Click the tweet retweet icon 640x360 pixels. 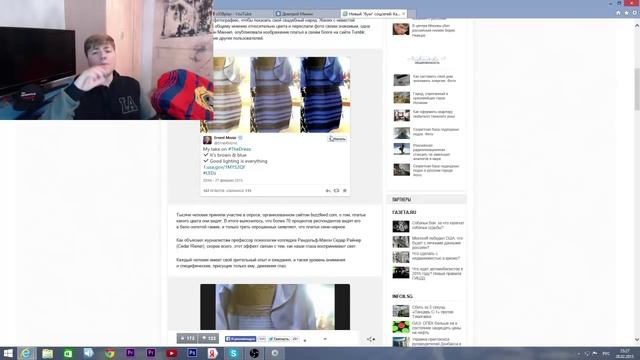[336, 191]
